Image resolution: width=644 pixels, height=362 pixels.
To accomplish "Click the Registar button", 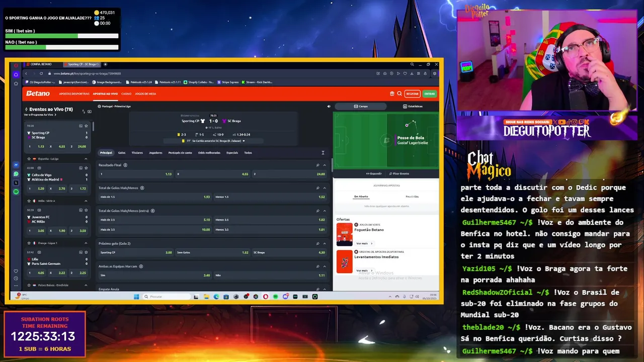I will pyautogui.click(x=413, y=94).
